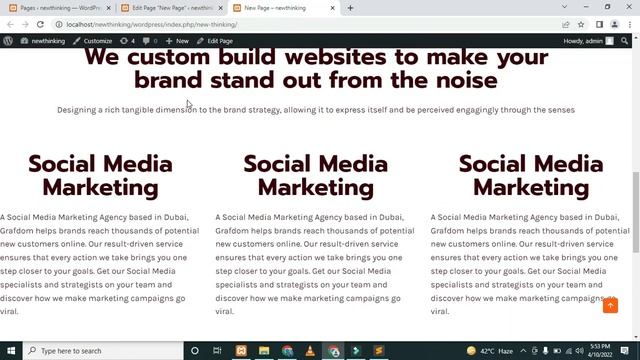The image size is (640, 360).
Task: Click the microphone tray icon
Action: [545, 351]
